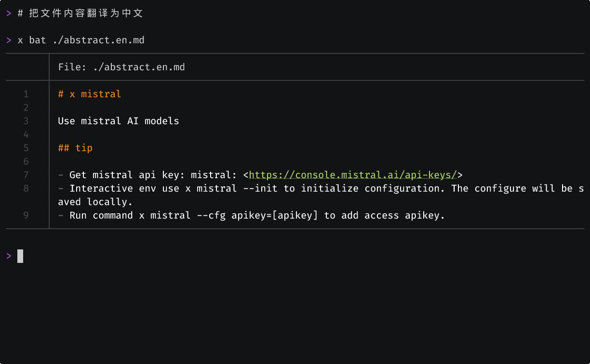Image resolution: width=590 pixels, height=364 pixels.
Task: Select the '## tip' heading line
Action: tap(75, 148)
